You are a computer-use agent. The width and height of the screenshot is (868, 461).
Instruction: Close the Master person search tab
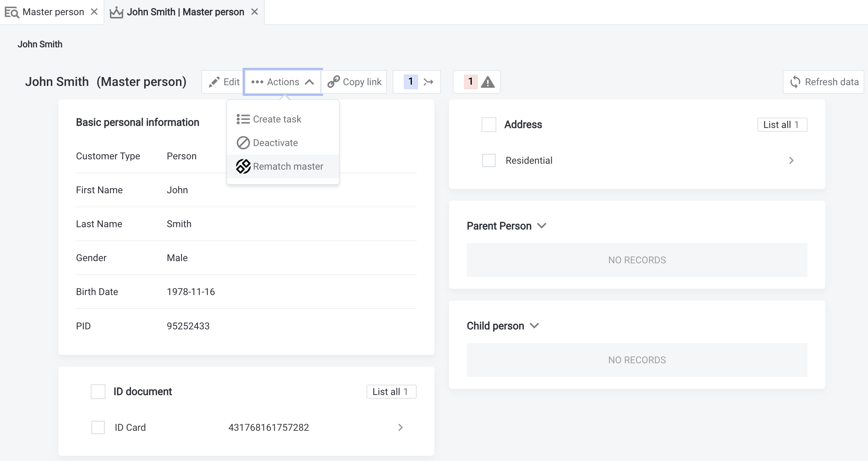click(94, 12)
